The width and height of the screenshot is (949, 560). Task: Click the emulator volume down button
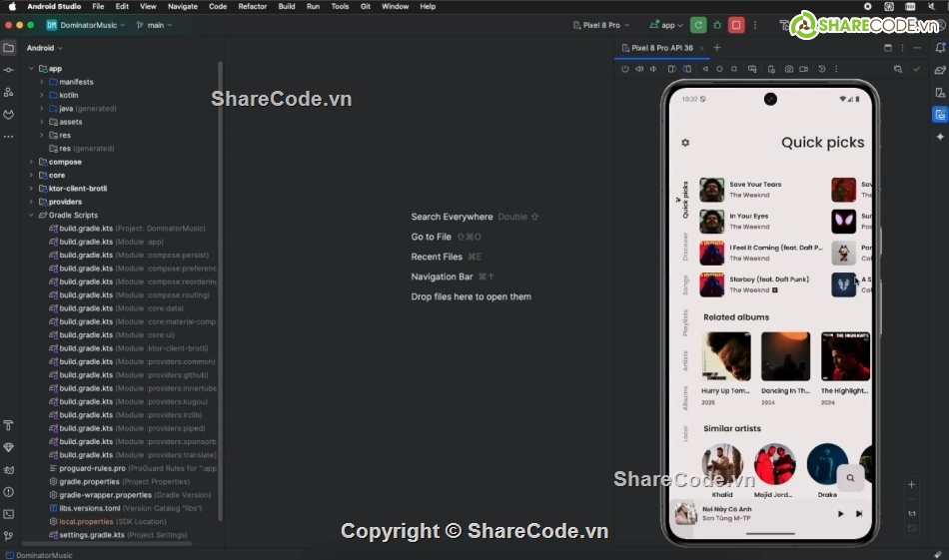click(x=653, y=69)
